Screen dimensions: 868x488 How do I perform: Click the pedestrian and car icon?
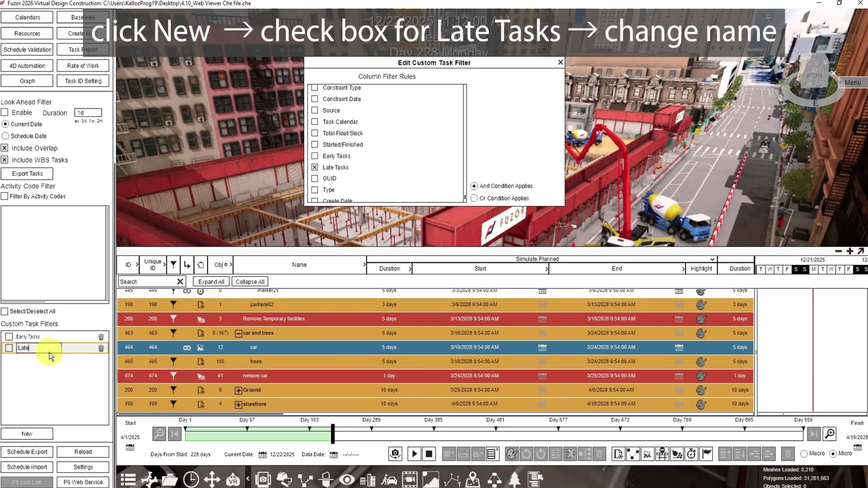pyautogui.click(x=389, y=479)
